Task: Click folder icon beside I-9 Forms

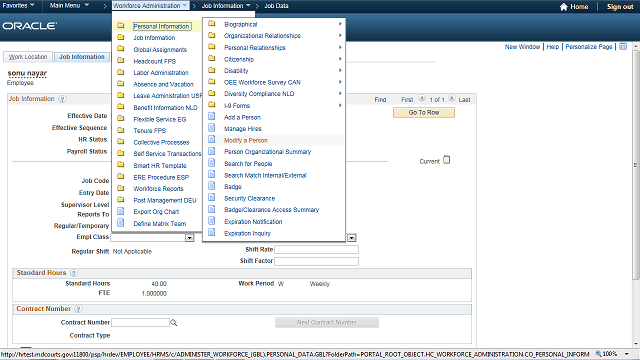Action: point(212,105)
